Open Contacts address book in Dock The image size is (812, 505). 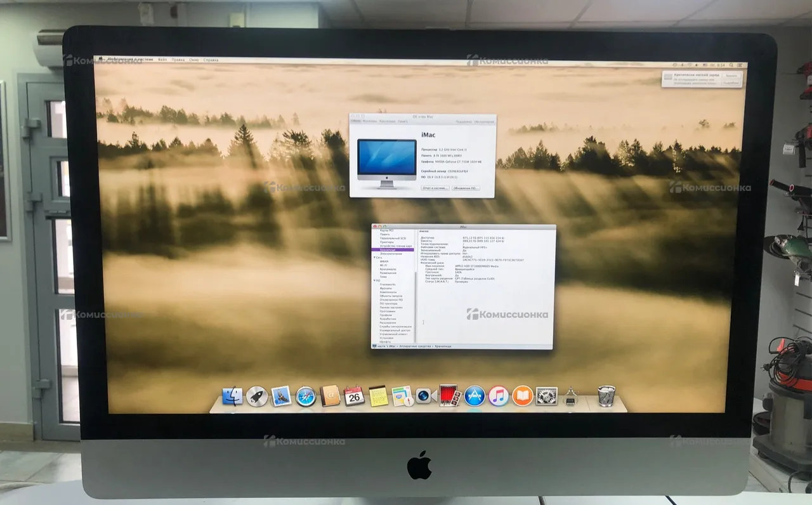330,397
